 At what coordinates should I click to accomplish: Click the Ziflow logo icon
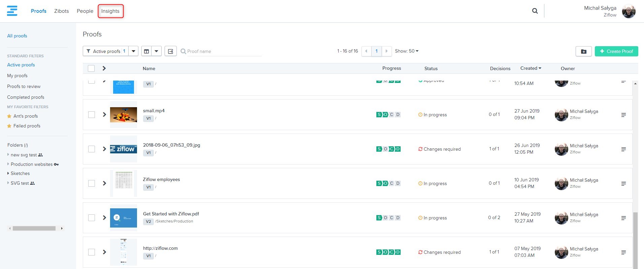click(x=12, y=11)
